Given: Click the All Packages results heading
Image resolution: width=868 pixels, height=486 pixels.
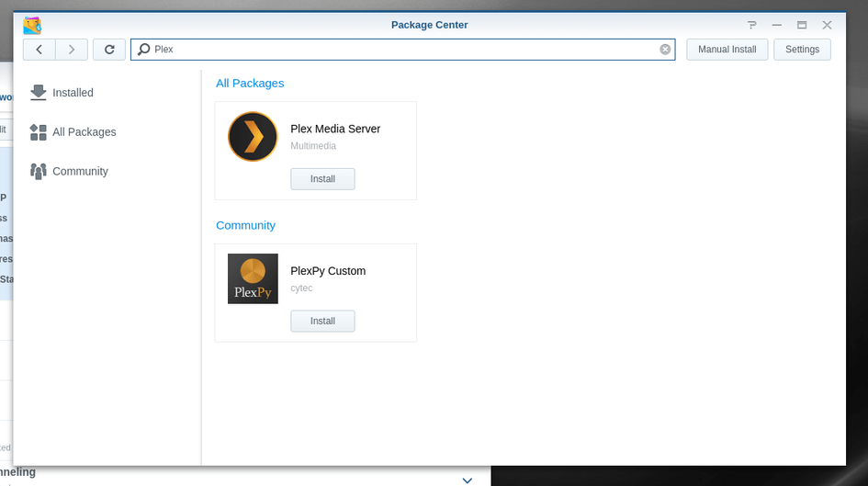Looking at the screenshot, I should tap(250, 83).
